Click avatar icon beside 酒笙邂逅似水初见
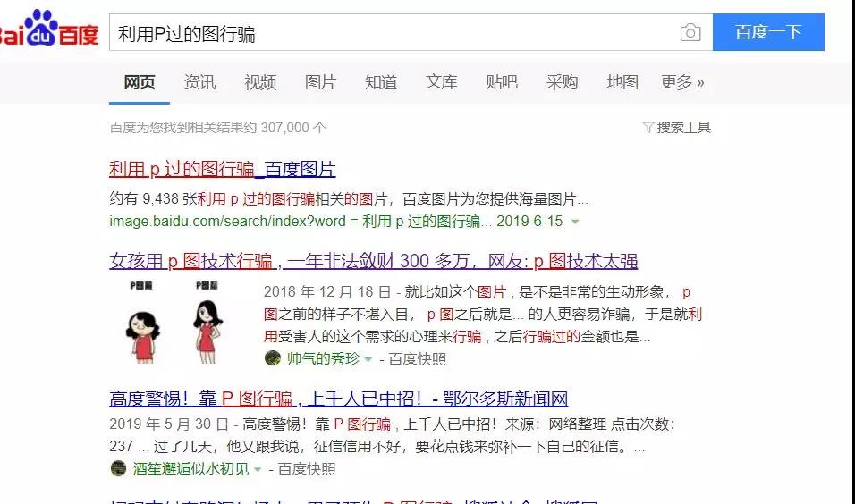Viewport: 855px width, 504px height. tap(118, 468)
